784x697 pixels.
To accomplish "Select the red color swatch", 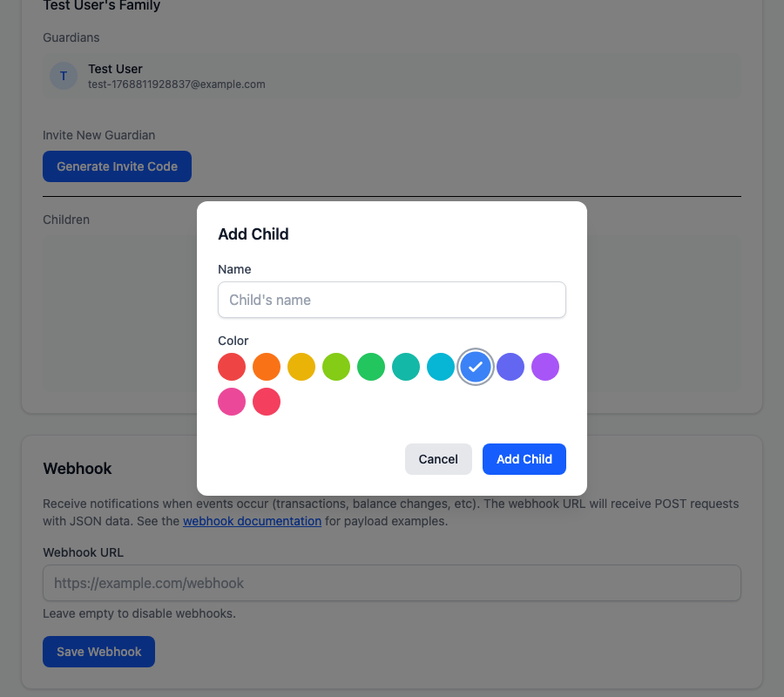I will tap(232, 367).
